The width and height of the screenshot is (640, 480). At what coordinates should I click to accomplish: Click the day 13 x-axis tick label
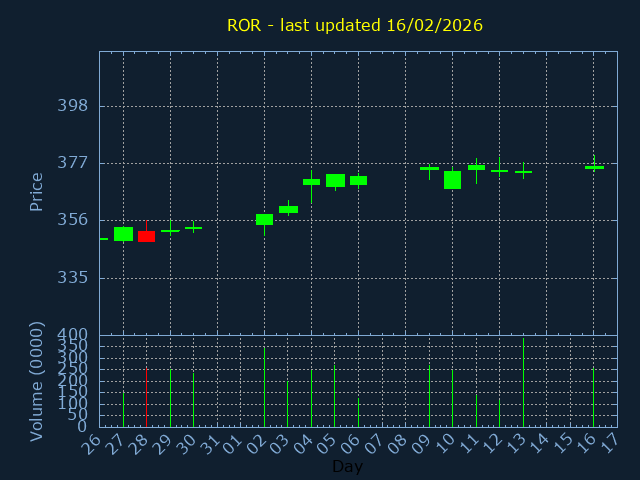pyautogui.click(x=518, y=444)
